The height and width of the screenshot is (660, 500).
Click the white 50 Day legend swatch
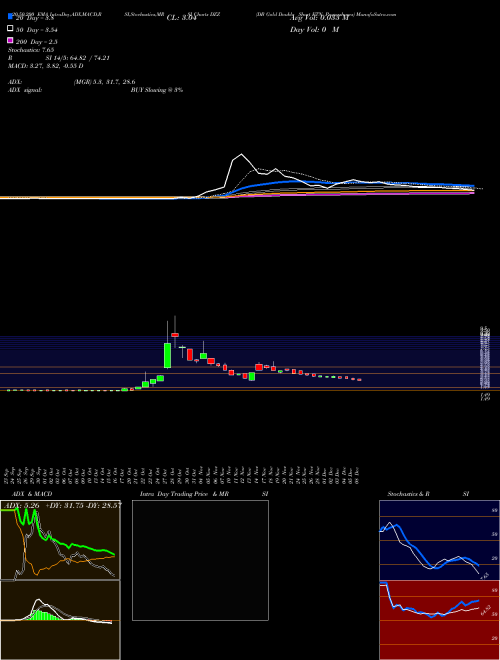[11, 29]
